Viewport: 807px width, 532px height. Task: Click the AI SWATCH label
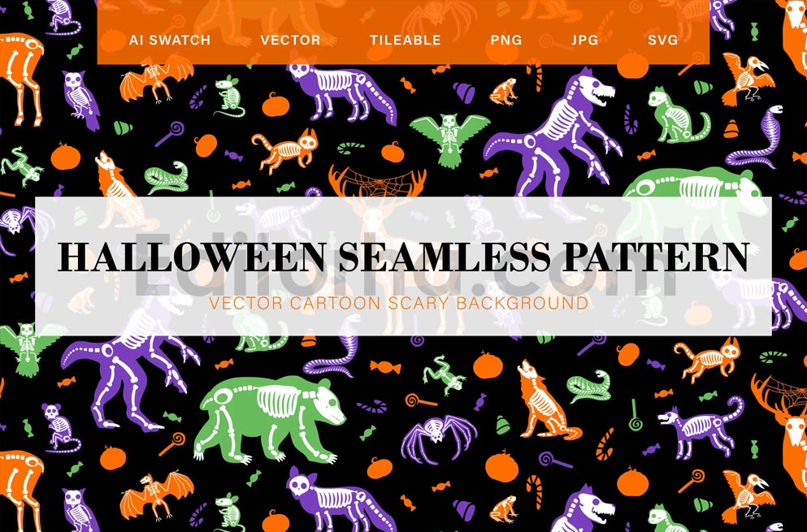point(170,40)
